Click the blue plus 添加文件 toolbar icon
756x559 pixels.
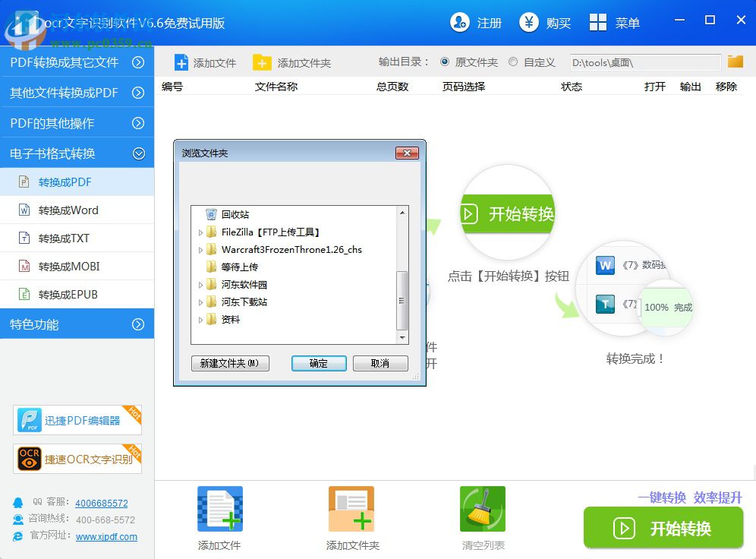tap(181, 63)
